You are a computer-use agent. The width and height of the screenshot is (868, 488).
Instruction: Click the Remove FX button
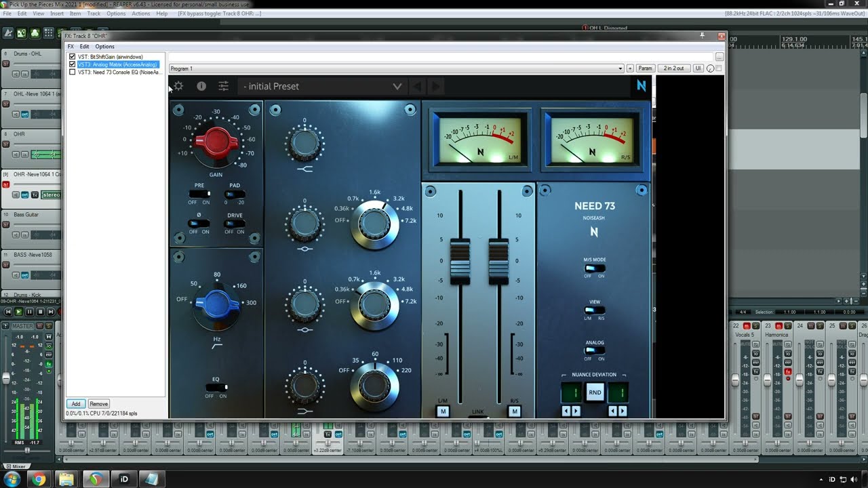pyautogui.click(x=98, y=404)
